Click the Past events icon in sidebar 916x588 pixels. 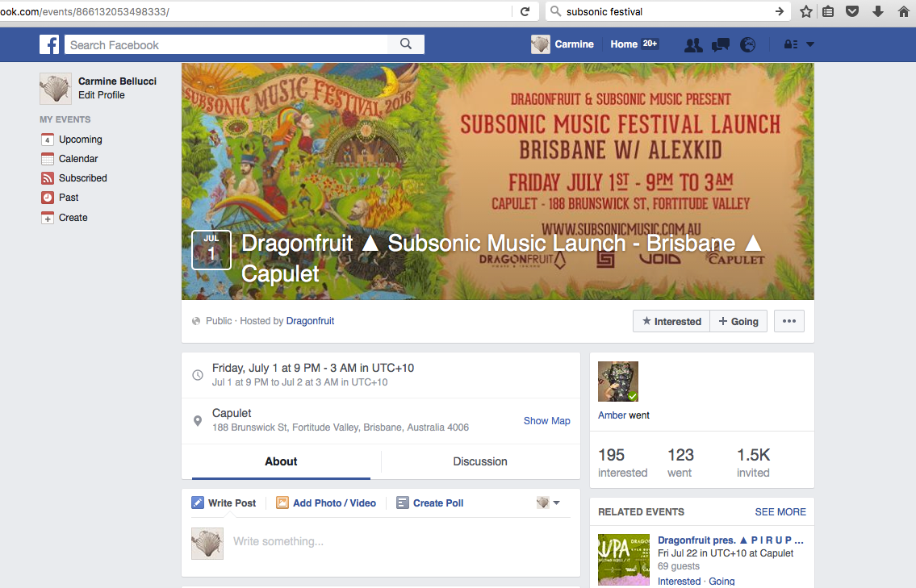point(48,198)
